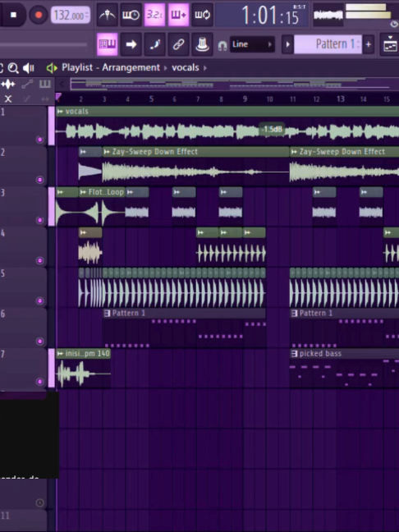Open the vocals clip menu arrow

pos(60,112)
